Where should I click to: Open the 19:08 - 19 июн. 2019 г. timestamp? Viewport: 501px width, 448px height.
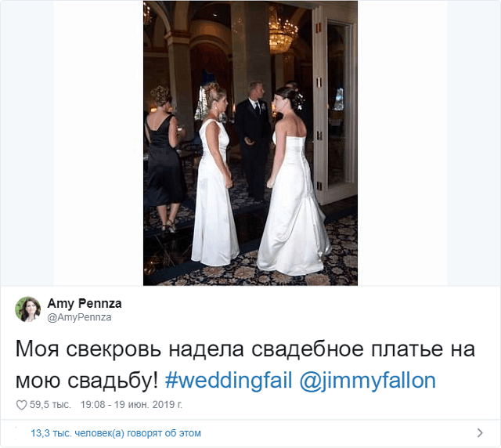(x=132, y=405)
